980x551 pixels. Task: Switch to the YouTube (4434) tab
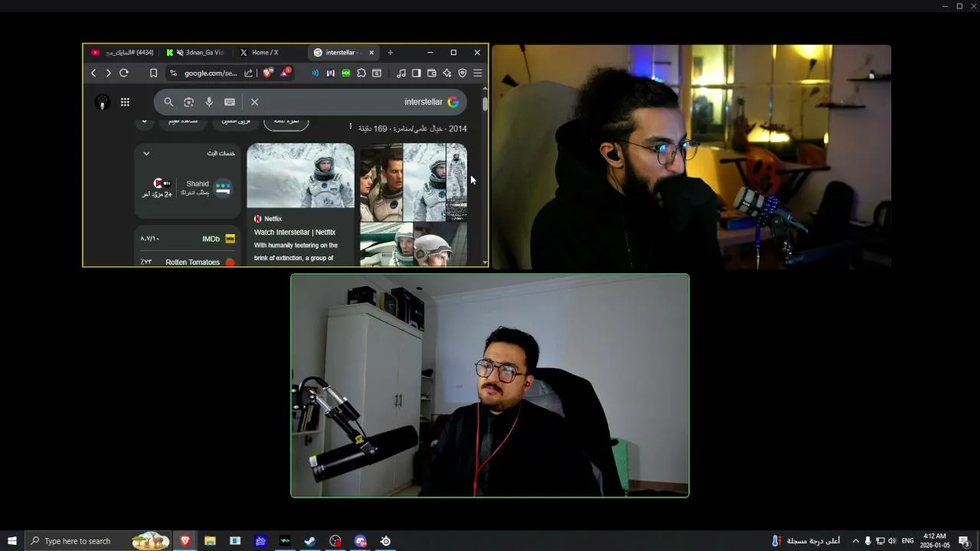point(124,53)
